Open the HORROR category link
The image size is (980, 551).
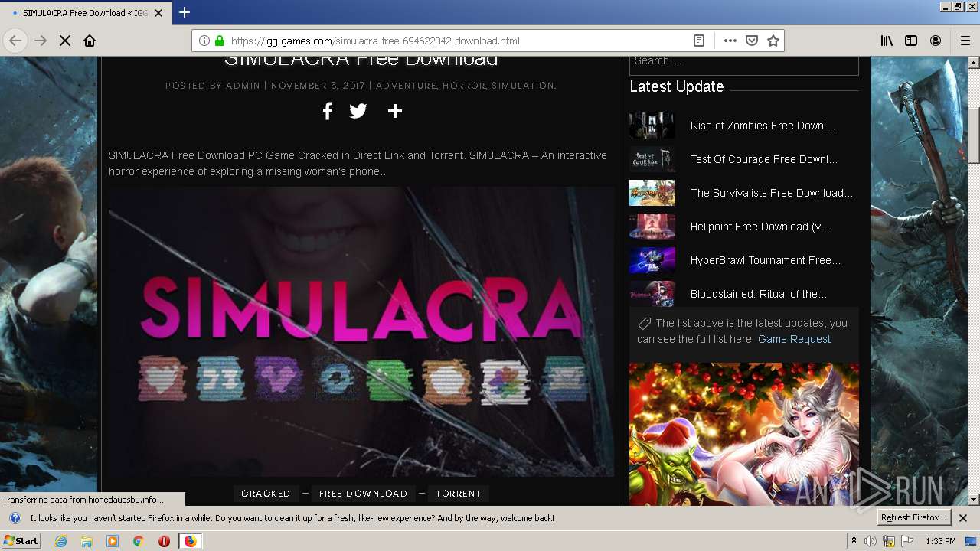(464, 86)
